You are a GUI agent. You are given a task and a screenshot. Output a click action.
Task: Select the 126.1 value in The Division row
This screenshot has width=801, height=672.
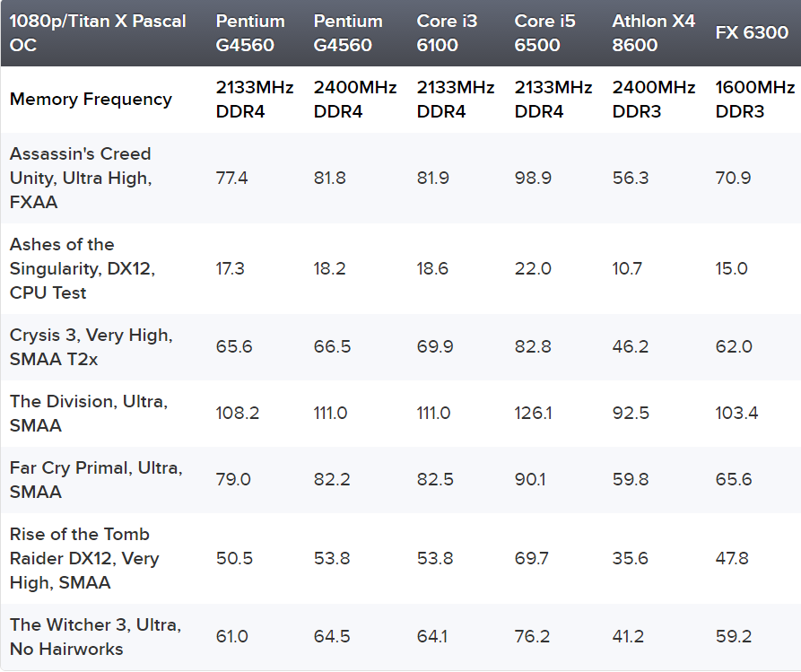[533, 413]
